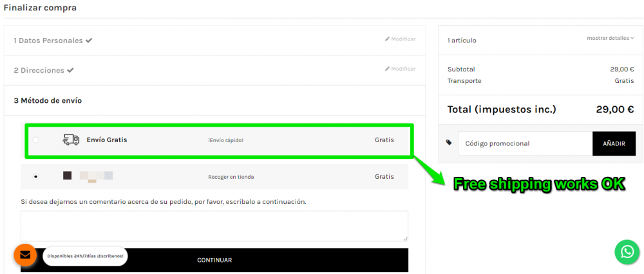644x274 pixels.
Task: Click the promo code tag icon
Action: tap(448, 143)
